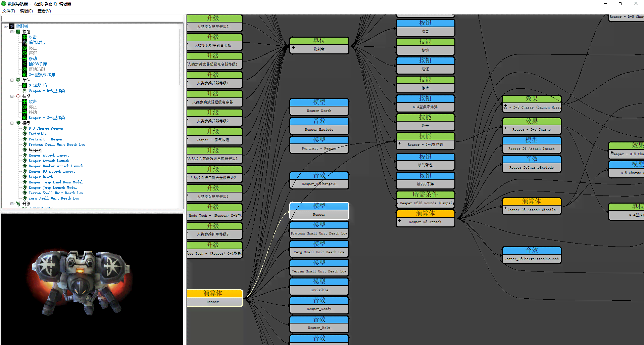The image size is (644, 345).
Task: Click the Invisible model icon
Action: (x=24, y=134)
